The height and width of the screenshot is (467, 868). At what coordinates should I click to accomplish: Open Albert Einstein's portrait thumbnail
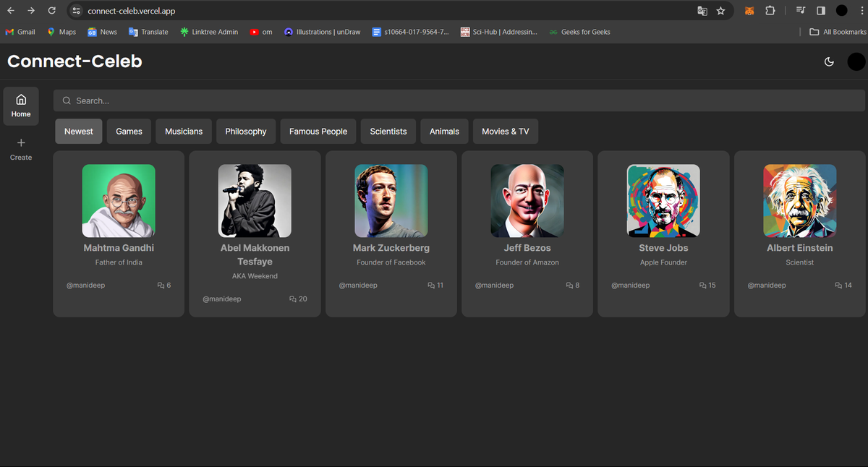click(x=800, y=201)
